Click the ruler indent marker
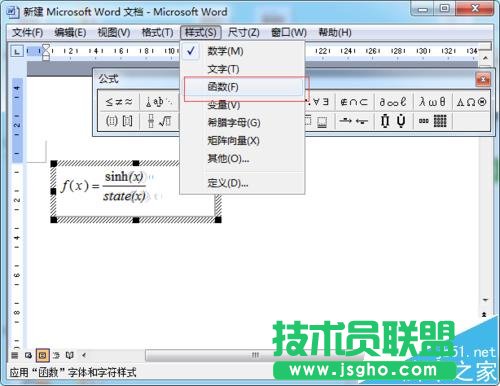500x386 pixels. (x=46, y=52)
